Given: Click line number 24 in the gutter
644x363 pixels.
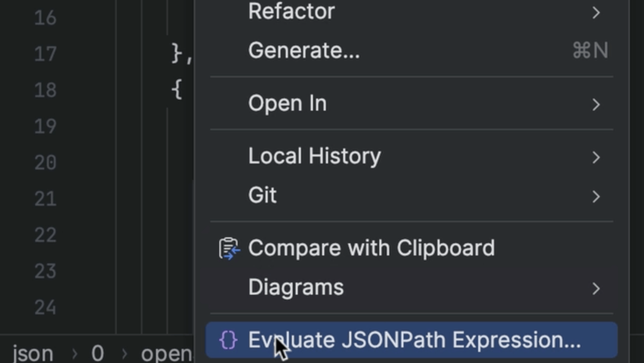Looking at the screenshot, I should (44, 307).
